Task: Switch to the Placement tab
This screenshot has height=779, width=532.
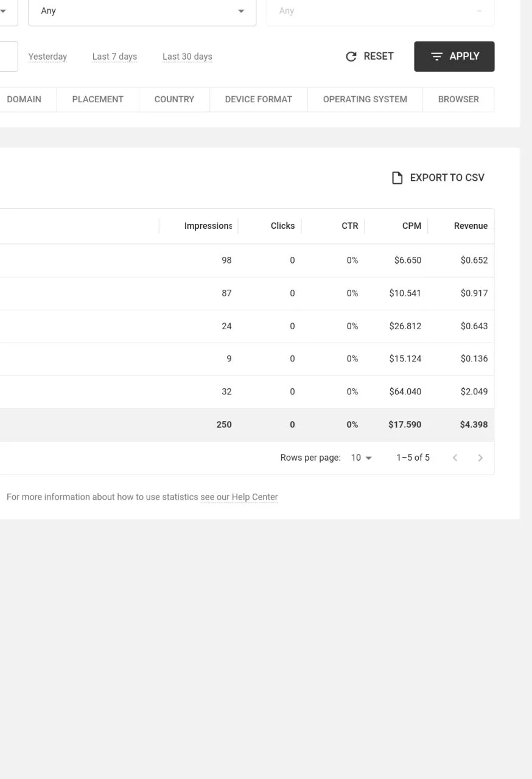Action: [x=98, y=99]
